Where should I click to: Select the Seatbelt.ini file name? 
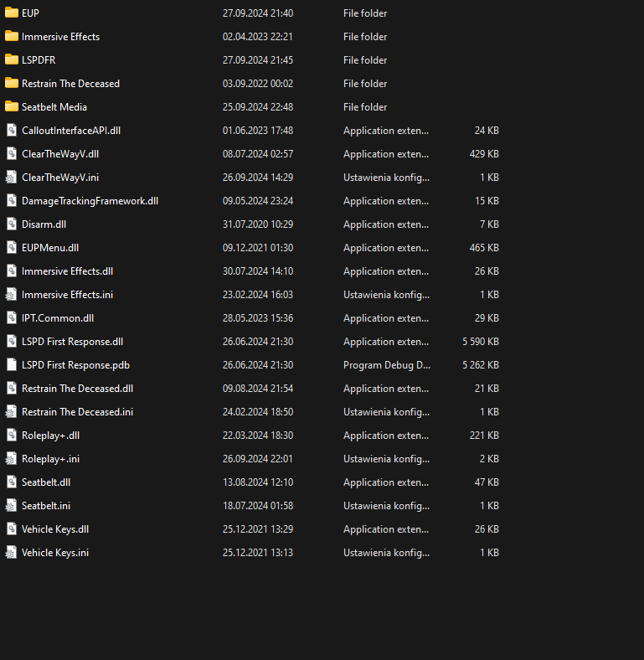pyautogui.click(x=46, y=506)
